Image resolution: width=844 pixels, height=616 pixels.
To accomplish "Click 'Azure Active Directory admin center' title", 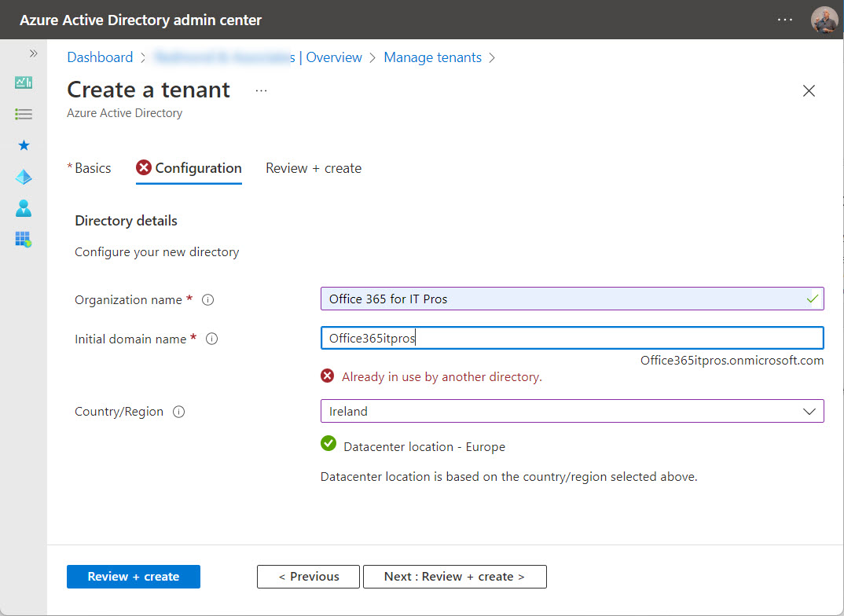I will point(141,20).
